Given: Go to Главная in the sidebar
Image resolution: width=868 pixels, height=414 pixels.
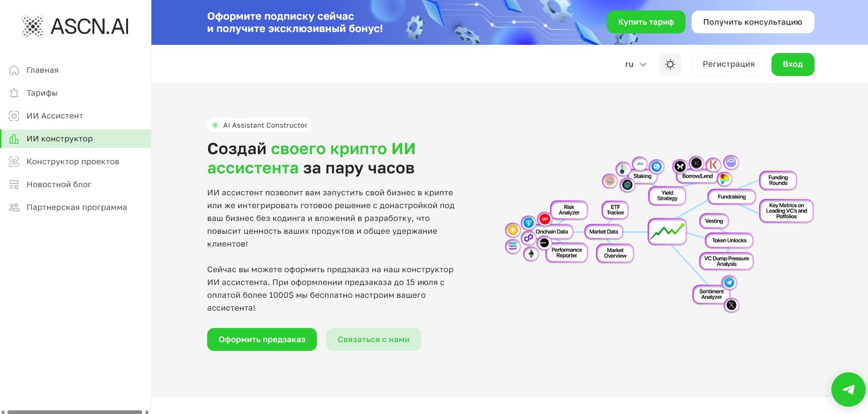Looking at the screenshot, I should 75,70.
